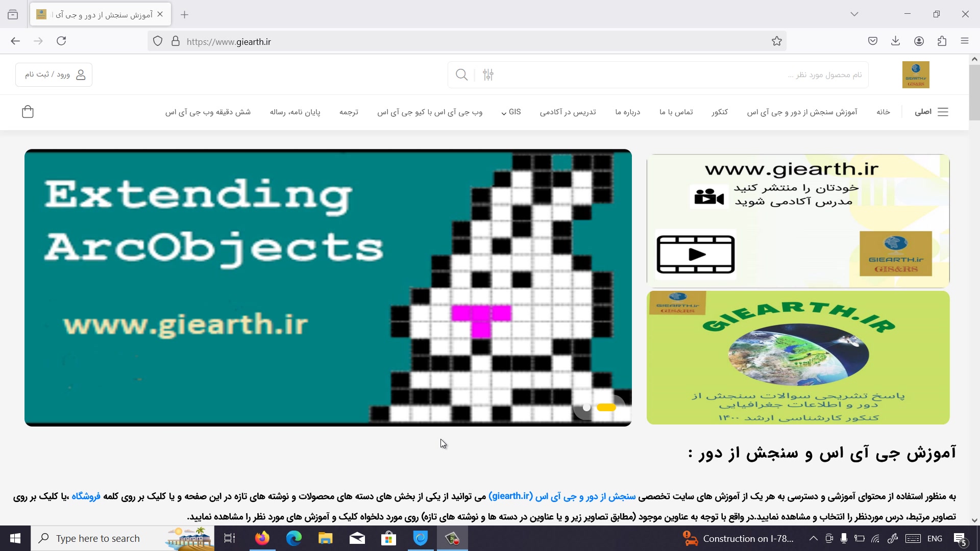Image resolution: width=980 pixels, height=551 pixels.
Task: Open the academy instructor video banner
Action: tap(798, 220)
